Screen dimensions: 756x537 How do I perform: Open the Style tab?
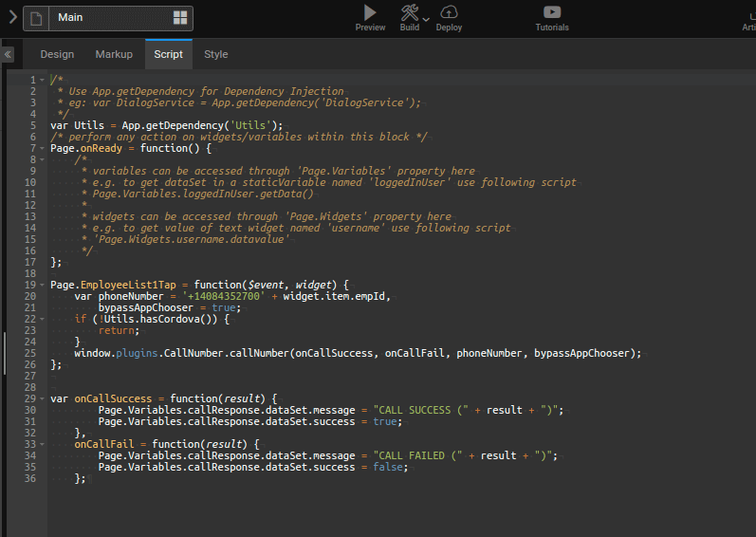click(216, 54)
